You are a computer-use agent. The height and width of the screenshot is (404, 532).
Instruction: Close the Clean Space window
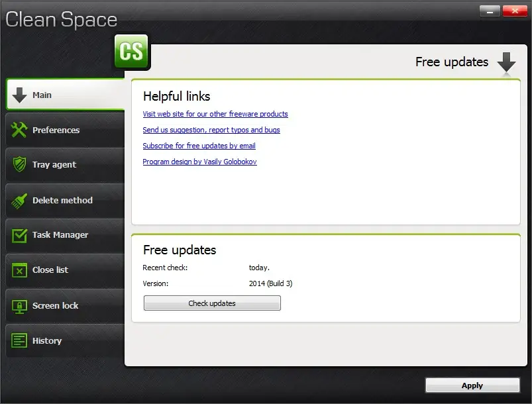click(x=515, y=11)
